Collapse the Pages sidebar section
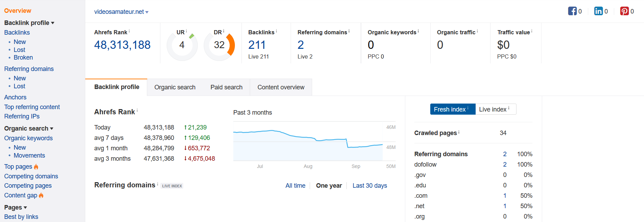Screen dimensions: 644x222 (16, 207)
